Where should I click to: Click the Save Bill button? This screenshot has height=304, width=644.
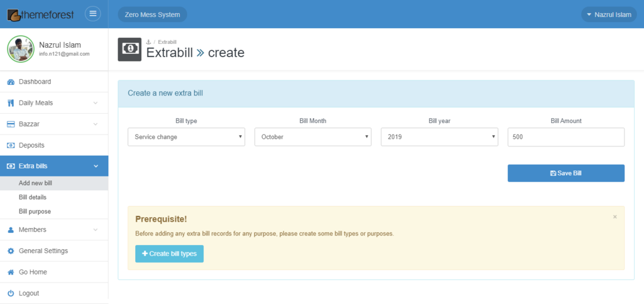click(565, 173)
